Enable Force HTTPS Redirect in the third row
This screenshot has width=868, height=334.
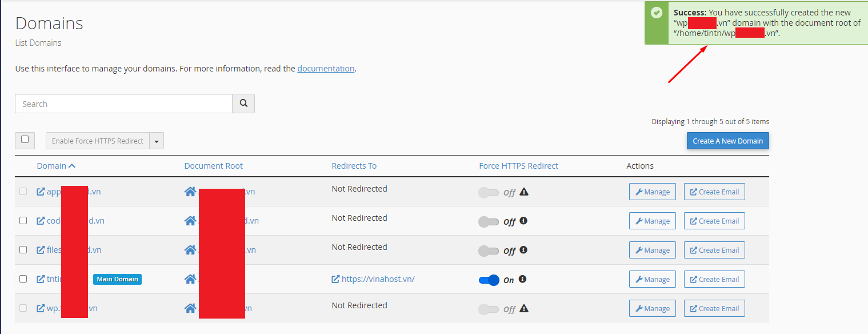pyautogui.click(x=489, y=250)
